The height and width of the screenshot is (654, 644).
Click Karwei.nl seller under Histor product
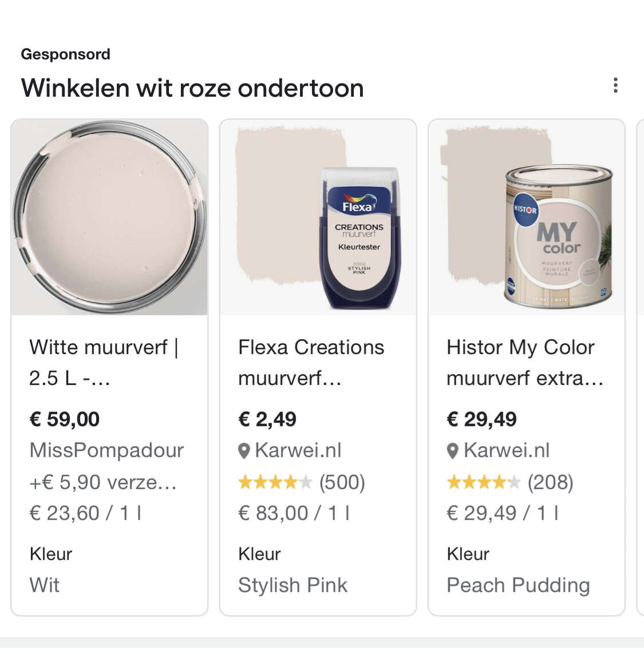coord(507,450)
